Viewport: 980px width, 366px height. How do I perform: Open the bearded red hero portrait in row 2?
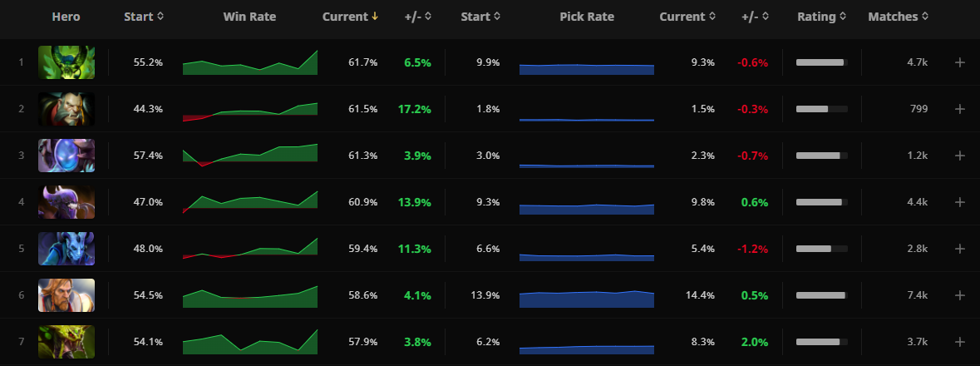66,109
